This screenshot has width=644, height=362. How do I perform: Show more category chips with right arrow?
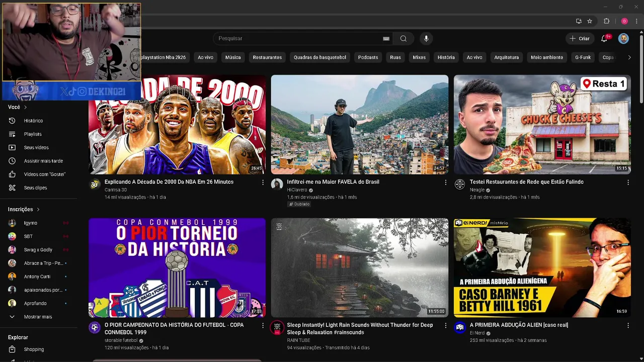(x=629, y=57)
